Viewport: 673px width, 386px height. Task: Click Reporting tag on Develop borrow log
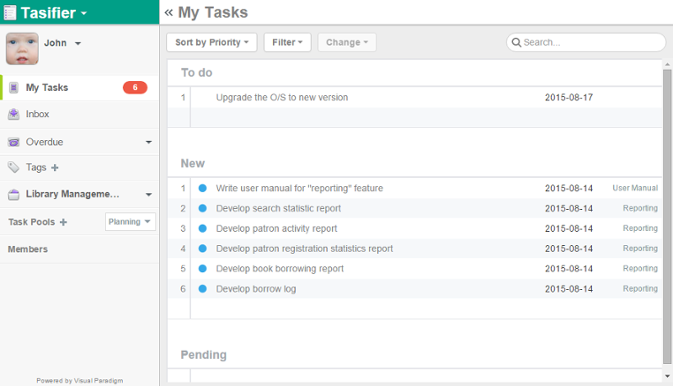pyautogui.click(x=640, y=289)
